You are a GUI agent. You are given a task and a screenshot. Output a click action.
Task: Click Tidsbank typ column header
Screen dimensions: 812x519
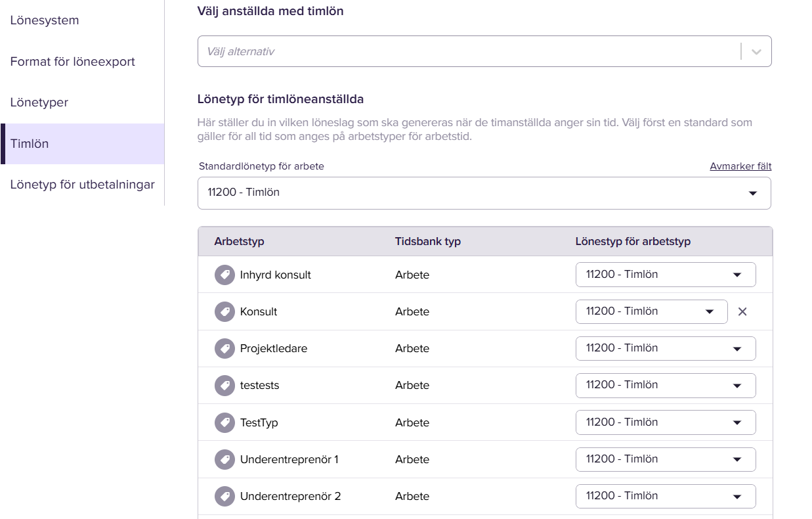click(428, 241)
